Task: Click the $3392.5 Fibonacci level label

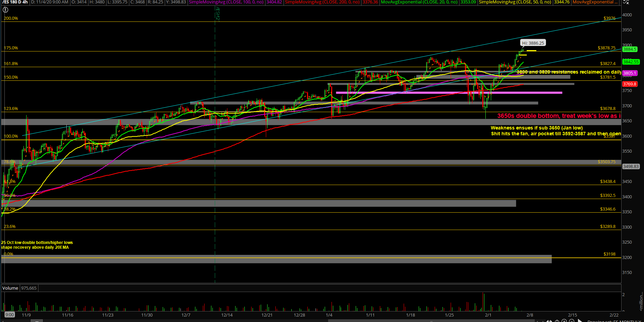Action: pyautogui.click(x=608, y=196)
